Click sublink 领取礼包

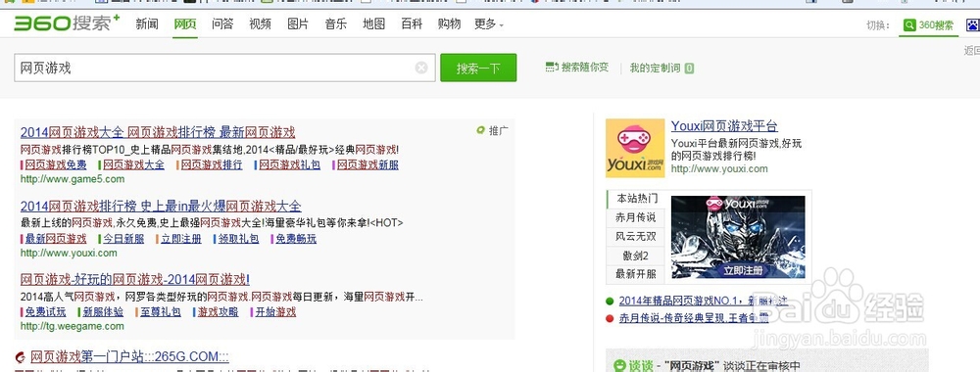[x=239, y=239]
